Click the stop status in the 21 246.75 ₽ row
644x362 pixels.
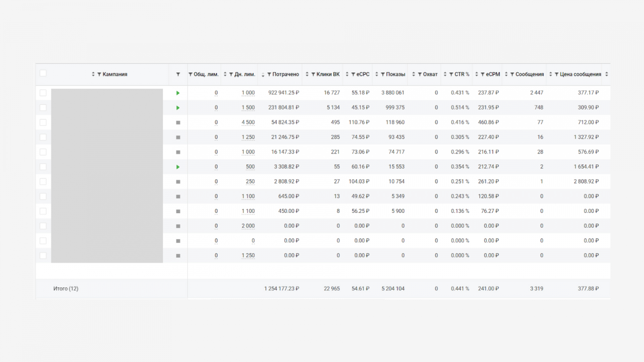[178, 138]
